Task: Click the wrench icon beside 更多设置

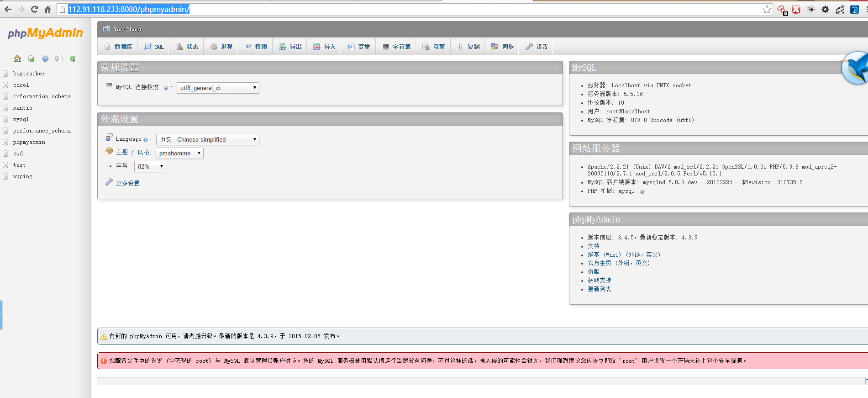Action: click(x=109, y=182)
